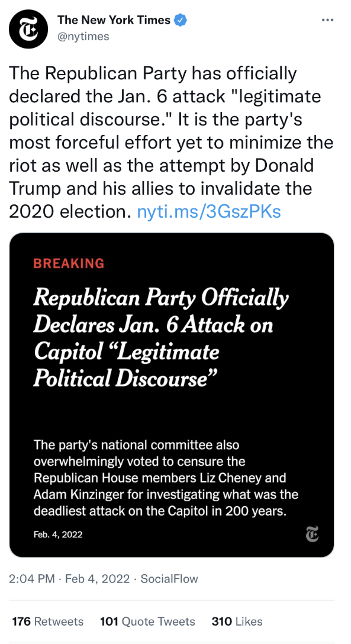The width and height of the screenshot is (351, 644).
Task: Click the card headline about Jan. 6 attack
Action: [161, 339]
